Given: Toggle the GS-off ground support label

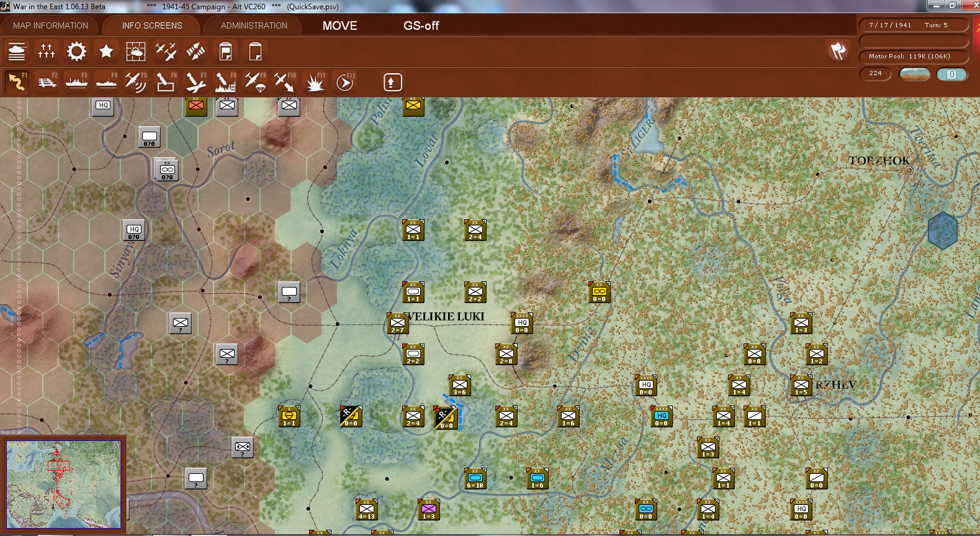Looking at the screenshot, I should pos(421,25).
